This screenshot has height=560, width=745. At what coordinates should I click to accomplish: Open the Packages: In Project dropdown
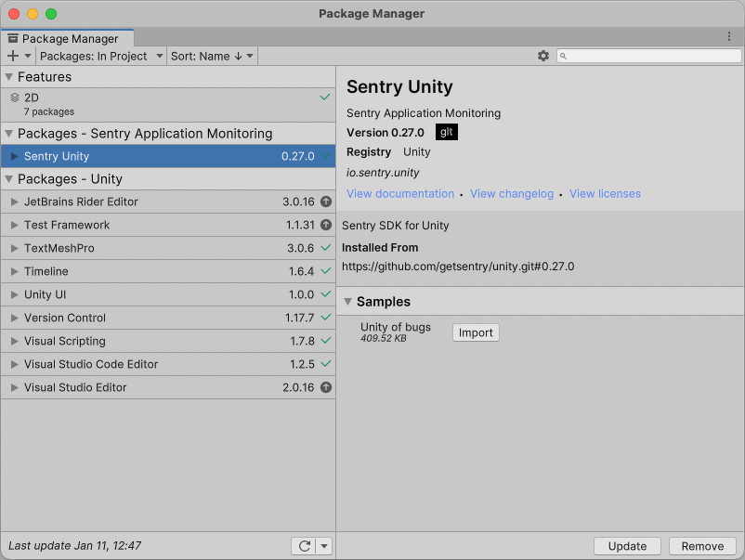pos(101,56)
